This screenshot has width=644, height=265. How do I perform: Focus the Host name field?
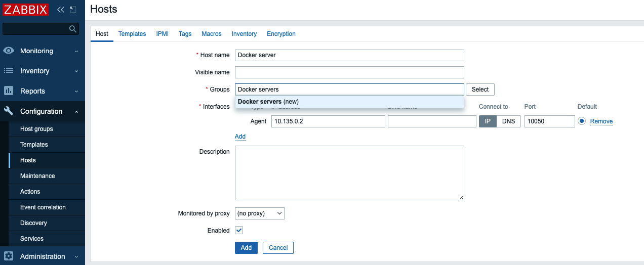pyautogui.click(x=349, y=55)
